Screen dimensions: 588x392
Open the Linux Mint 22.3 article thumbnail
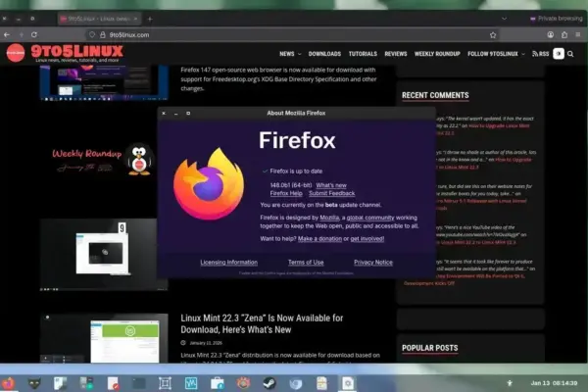(104, 338)
